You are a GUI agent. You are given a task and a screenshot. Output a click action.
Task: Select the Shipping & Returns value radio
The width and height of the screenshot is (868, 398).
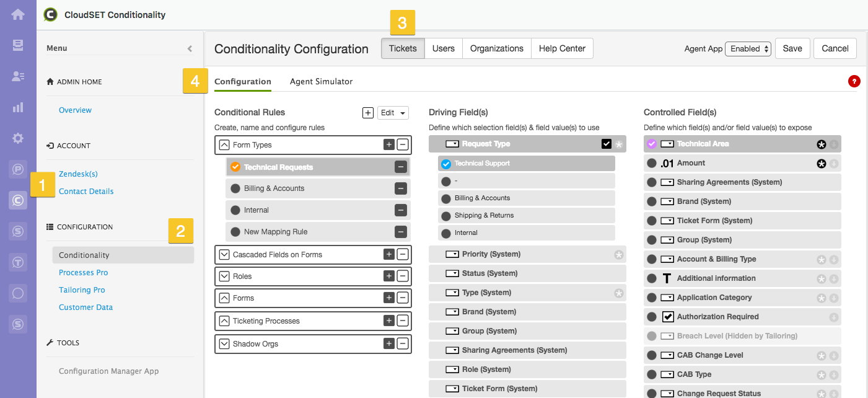[446, 216]
